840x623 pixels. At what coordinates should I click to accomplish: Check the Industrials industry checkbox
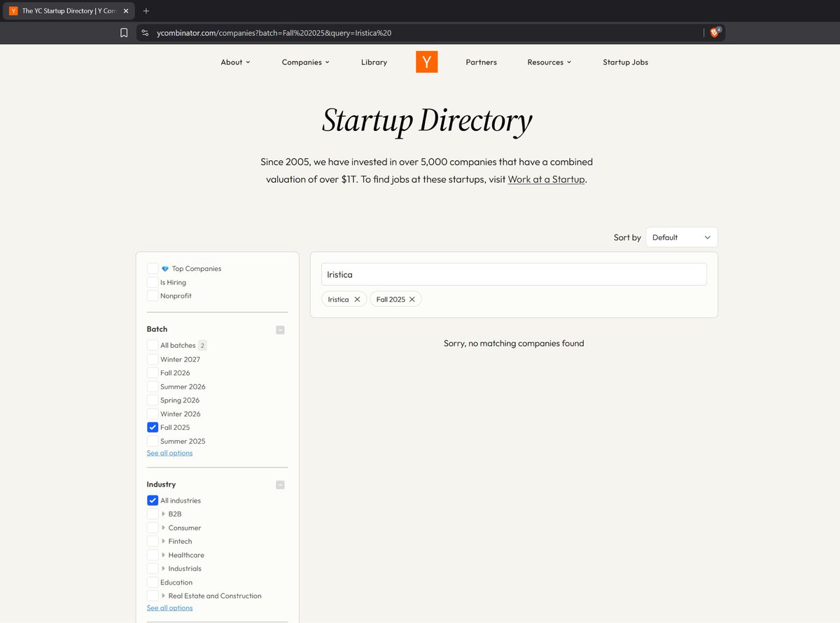tap(153, 568)
